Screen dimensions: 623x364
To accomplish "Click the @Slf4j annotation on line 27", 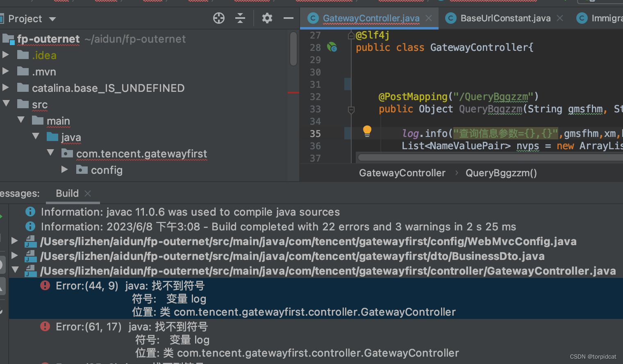I will coord(373,35).
